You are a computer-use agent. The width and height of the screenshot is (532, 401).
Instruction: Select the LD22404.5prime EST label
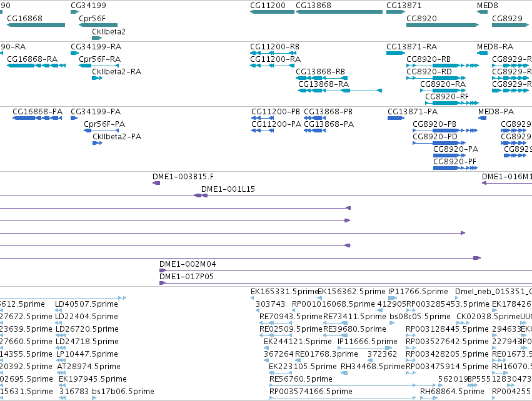[x=86, y=317]
